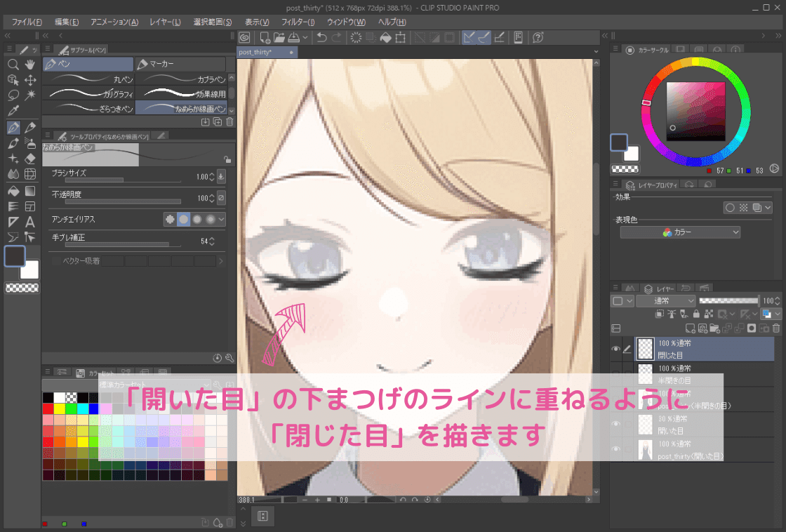The height and width of the screenshot is (532, 786).
Task: Open the layer effect options dropdown arrow
Action: coord(768,208)
